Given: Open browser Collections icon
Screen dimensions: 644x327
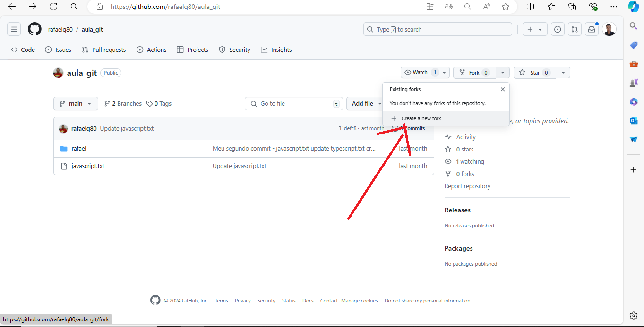Looking at the screenshot, I should pyautogui.click(x=572, y=7).
